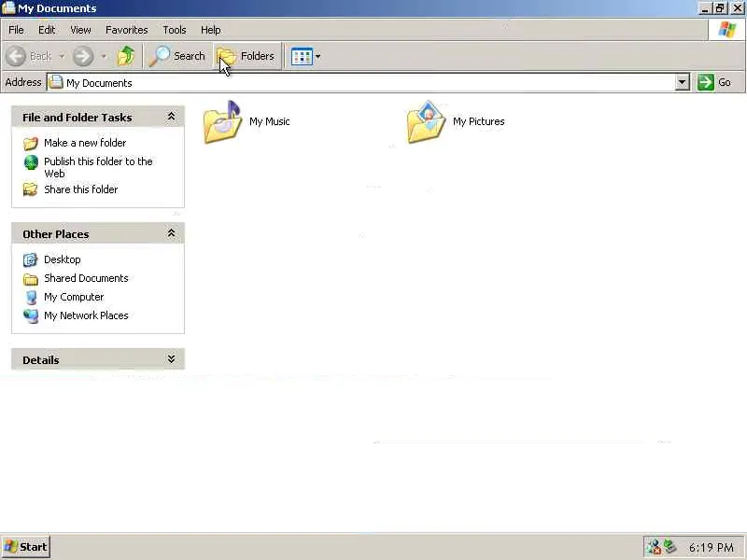Click the Go button

(714, 82)
